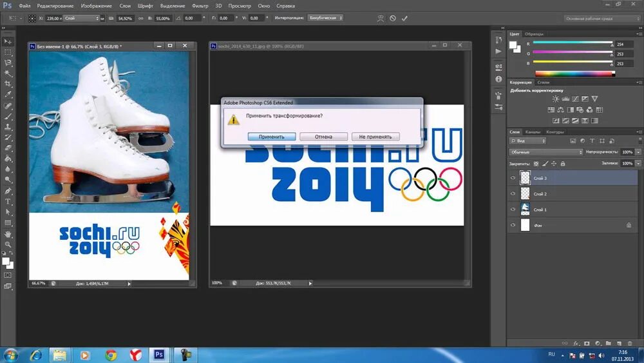
Task: Select the Blur tool
Action: (x=8, y=169)
